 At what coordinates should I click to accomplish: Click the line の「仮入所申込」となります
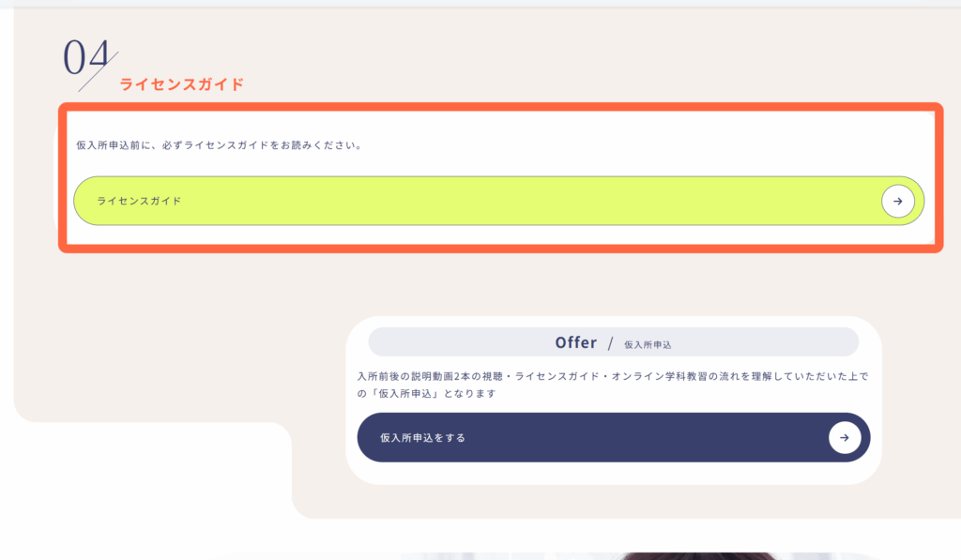(x=427, y=393)
